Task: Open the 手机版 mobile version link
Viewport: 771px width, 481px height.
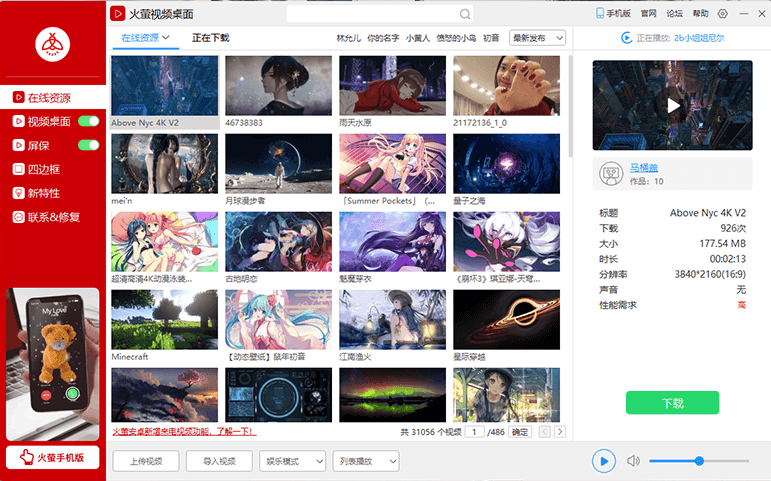Action: tap(613, 14)
